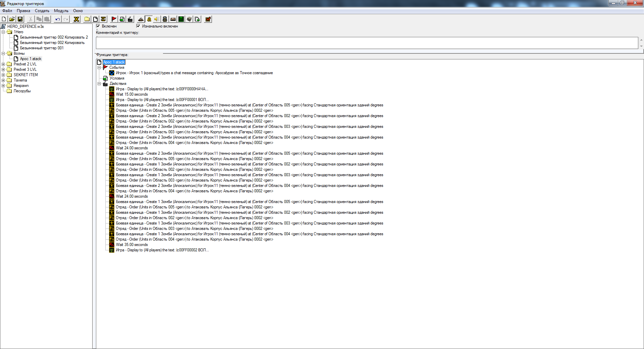Toggle the Включен checkbox
This screenshot has width=644, height=349.
[98, 26]
